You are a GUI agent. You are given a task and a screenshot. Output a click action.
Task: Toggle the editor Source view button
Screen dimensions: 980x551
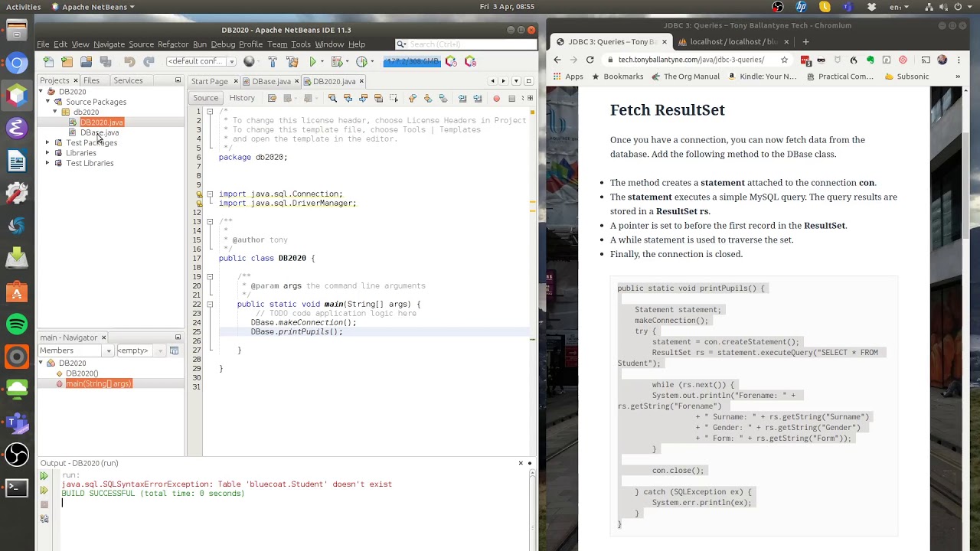205,98
